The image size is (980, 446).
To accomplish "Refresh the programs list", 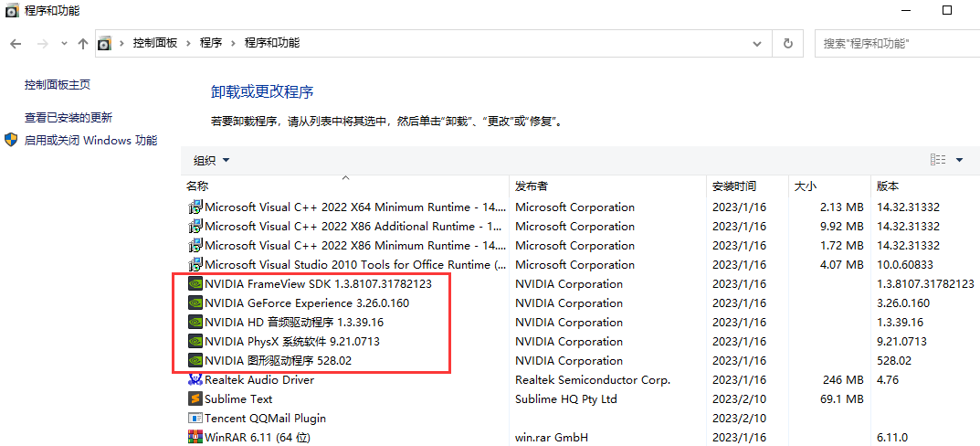I will tap(788, 44).
